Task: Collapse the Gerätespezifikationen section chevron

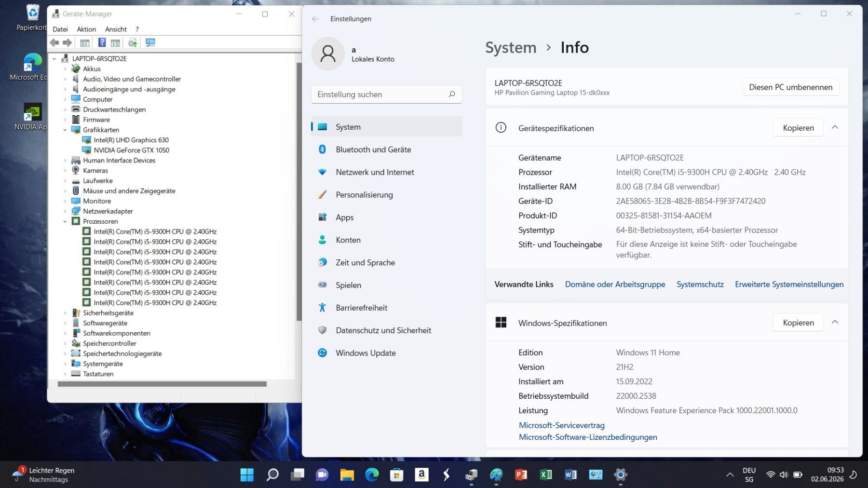Action: coord(835,127)
